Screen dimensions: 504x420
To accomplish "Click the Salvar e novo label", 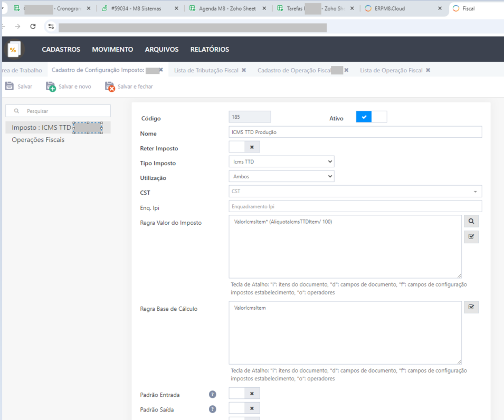I will click(x=74, y=87).
